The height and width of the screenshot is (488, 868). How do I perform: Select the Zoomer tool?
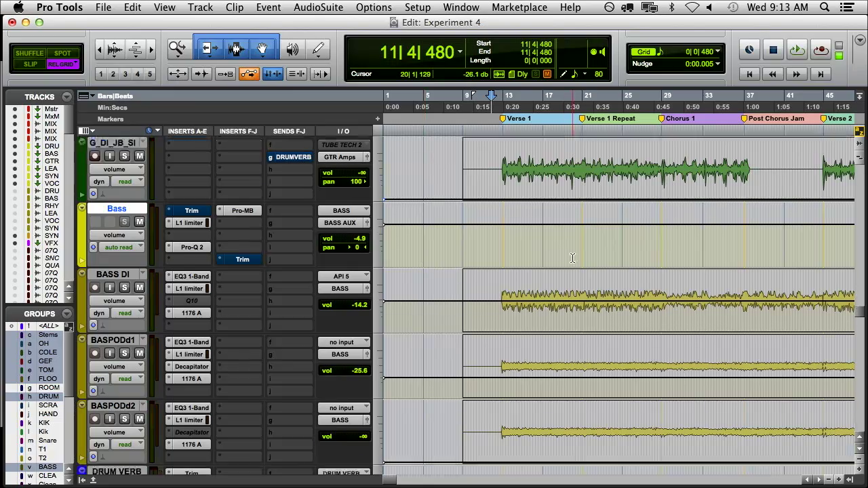coord(178,49)
